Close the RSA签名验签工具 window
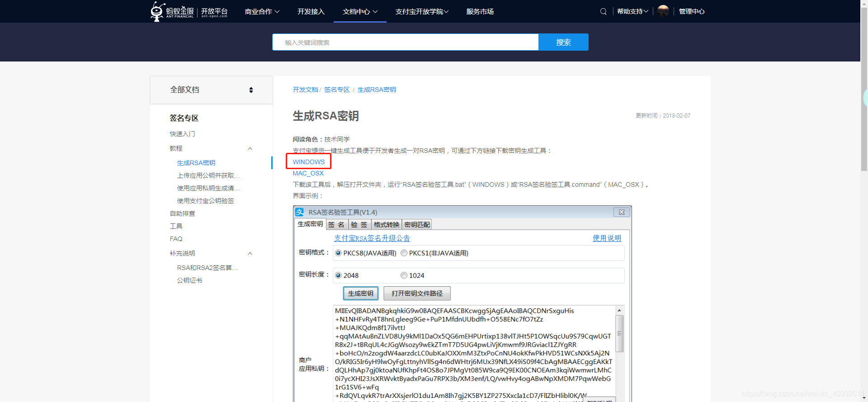868x402 pixels. click(x=622, y=212)
